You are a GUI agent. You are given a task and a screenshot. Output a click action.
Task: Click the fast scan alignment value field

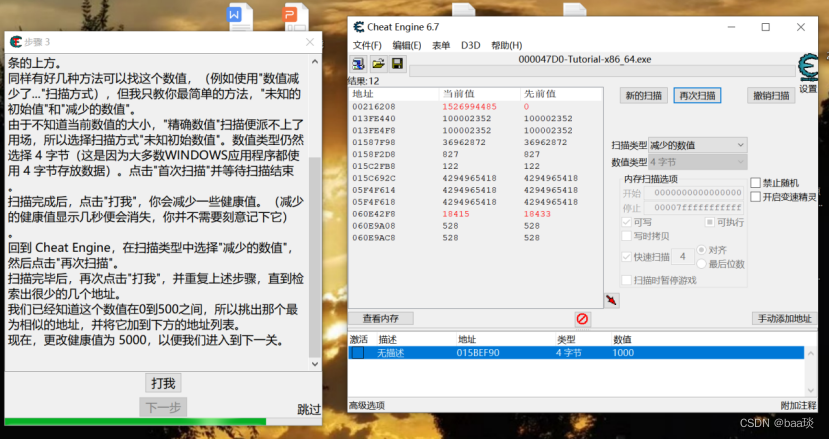(682, 257)
